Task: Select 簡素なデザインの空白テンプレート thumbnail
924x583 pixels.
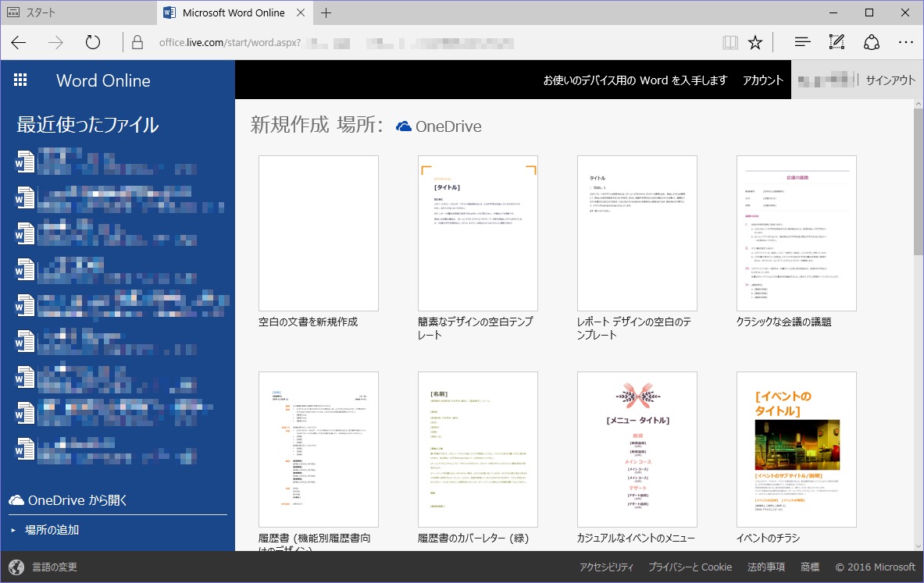Action: pos(478,233)
